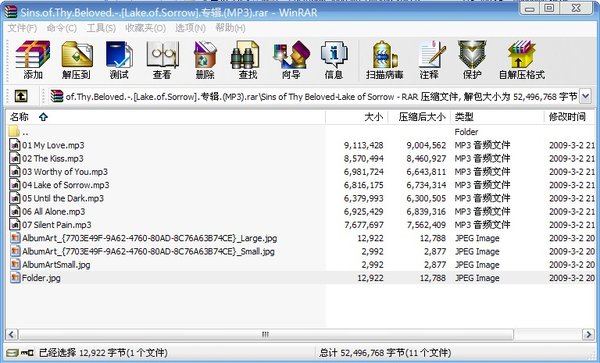Click the 06 All Alone.mp3 file icon

click(x=15, y=212)
